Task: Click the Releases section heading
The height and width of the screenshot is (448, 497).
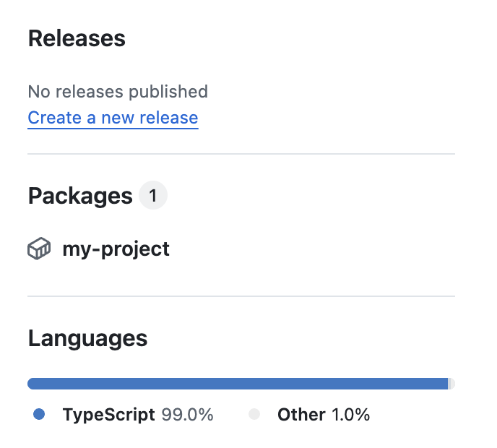Action: click(x=77, y=38)
